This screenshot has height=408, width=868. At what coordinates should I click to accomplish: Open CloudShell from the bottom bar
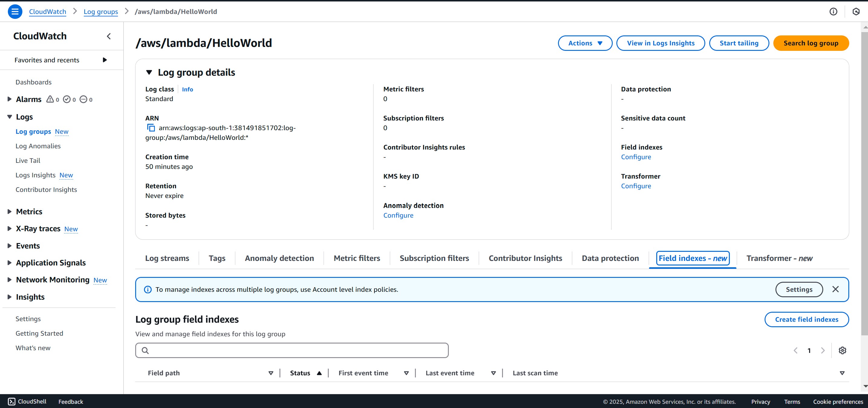coord(27,401)
